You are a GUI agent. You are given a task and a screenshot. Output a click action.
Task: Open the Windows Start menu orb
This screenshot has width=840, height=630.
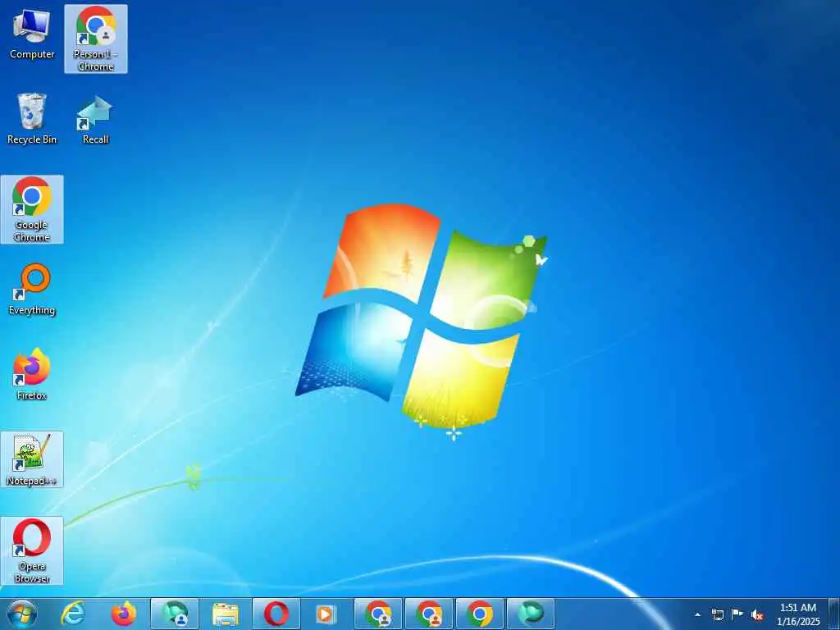coord(22,614)
